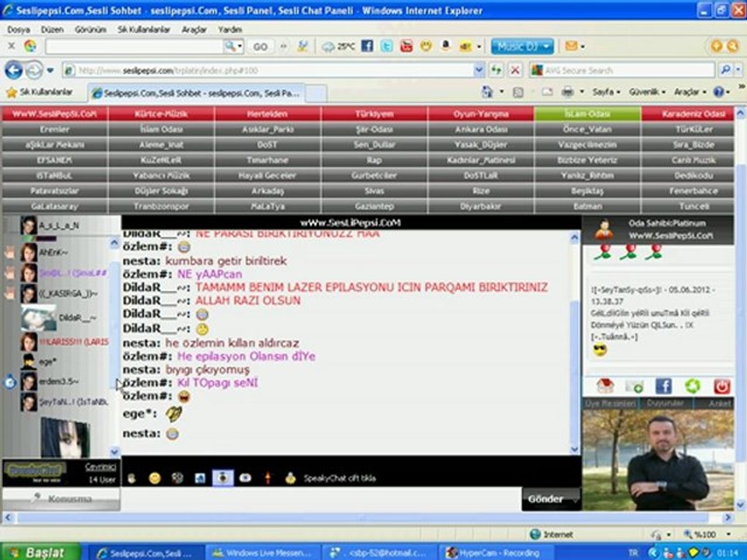Click the smiley face toolbar icon

pos(426,46)
